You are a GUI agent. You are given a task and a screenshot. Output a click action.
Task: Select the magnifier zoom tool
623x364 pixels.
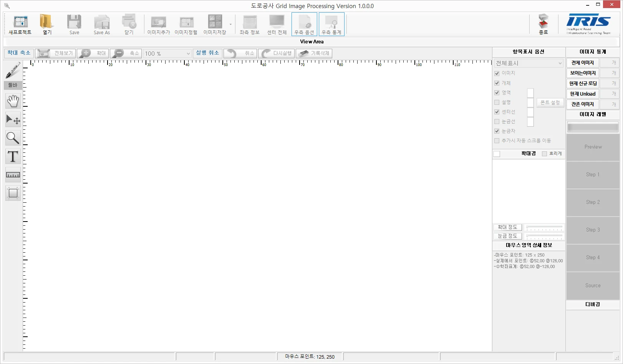click(x=13, y=138)
